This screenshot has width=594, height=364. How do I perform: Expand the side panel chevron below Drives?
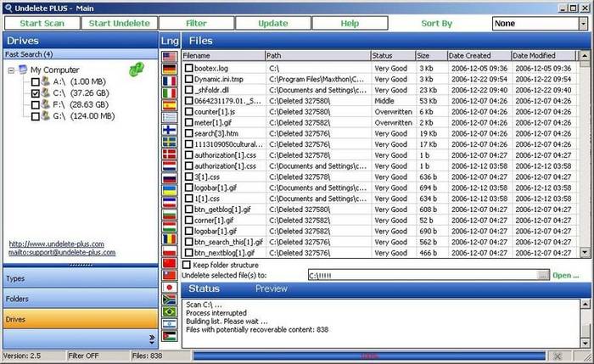point(152,339)
